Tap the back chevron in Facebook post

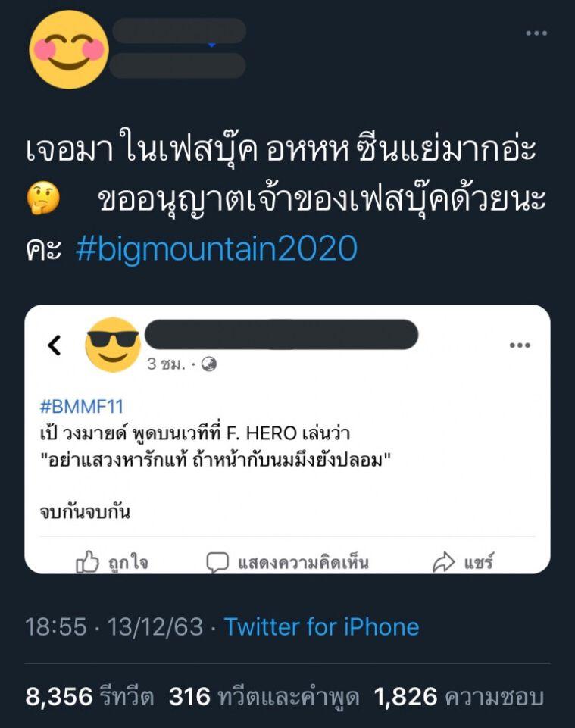(54, 345)
